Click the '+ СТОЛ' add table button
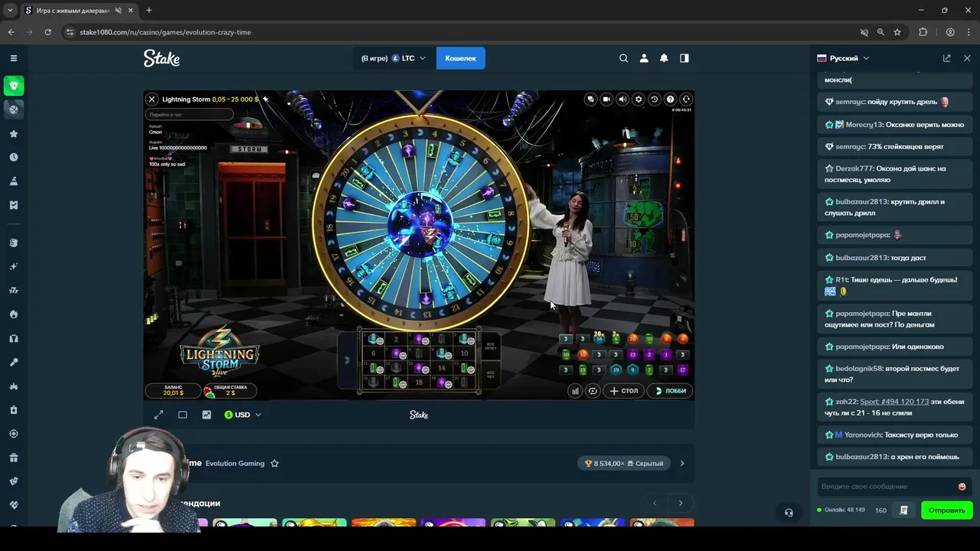 click(623, 390)
